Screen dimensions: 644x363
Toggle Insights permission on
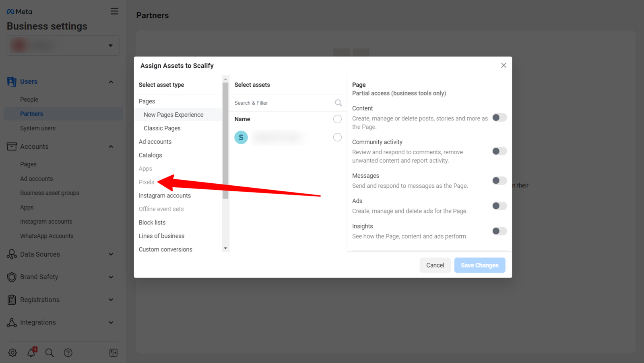tap(499, 231)
